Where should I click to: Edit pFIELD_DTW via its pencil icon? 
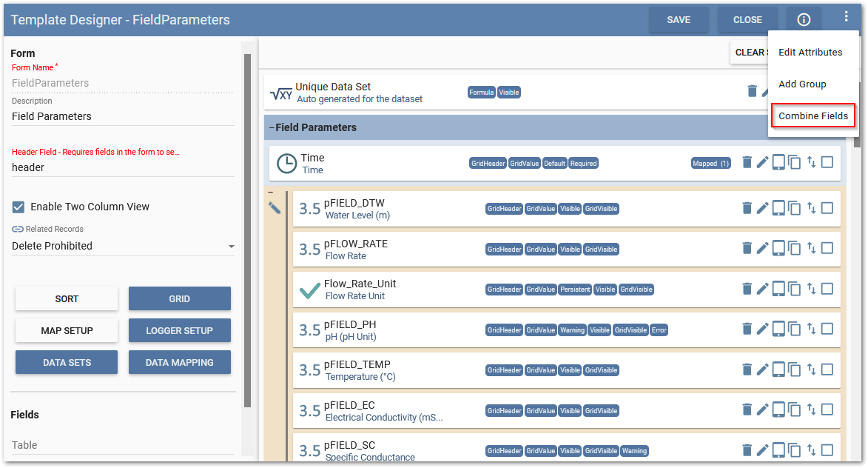coord(763,208)
